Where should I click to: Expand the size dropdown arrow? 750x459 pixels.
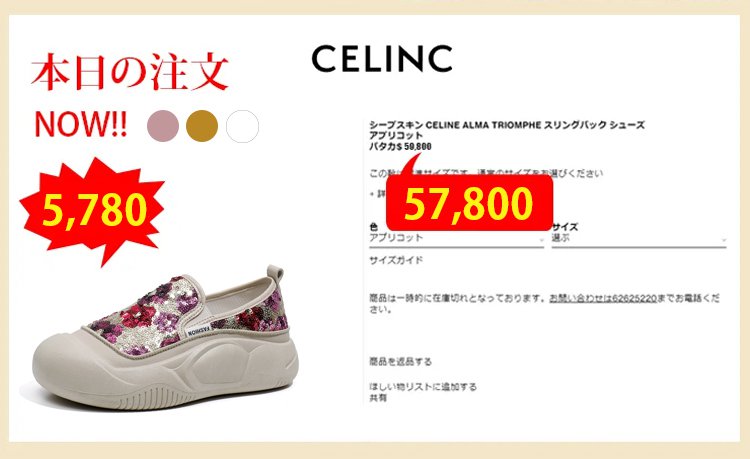pyautogui.click(x=724, y=240)
